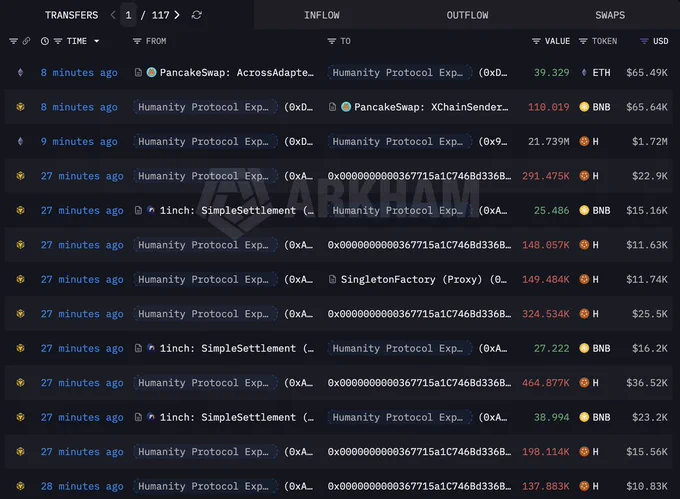Click BNB chain icon on 110.019 BNB row

(20, 107)
